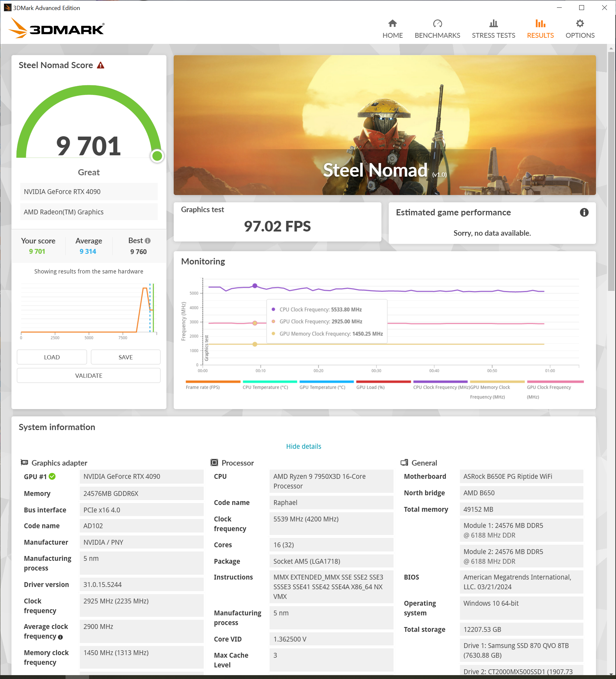Click the Processor section icon
616x679 pixels.
214,462
